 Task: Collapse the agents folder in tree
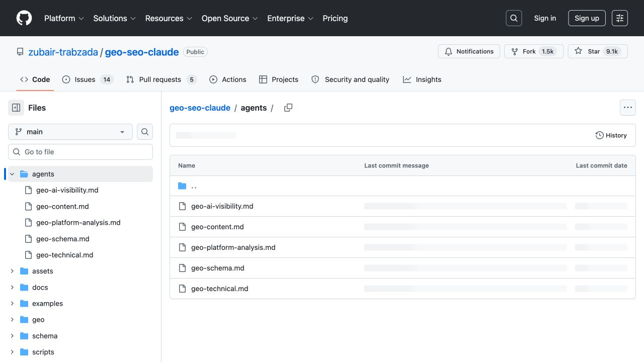[12, 174]
